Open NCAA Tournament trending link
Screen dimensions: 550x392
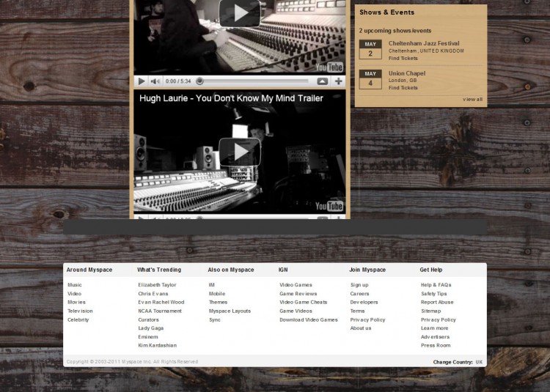[160, 311]
